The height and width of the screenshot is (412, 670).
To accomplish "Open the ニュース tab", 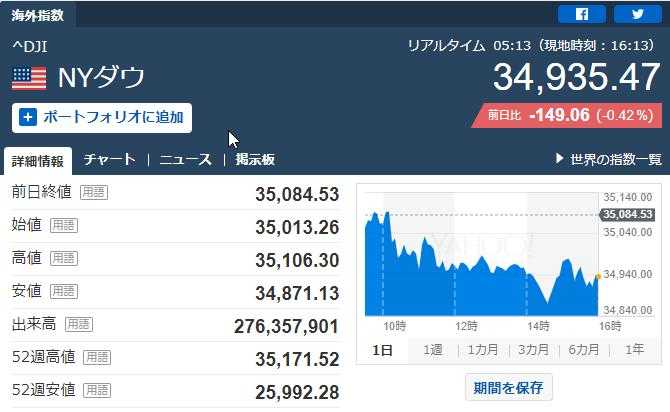I will point(185,159).
